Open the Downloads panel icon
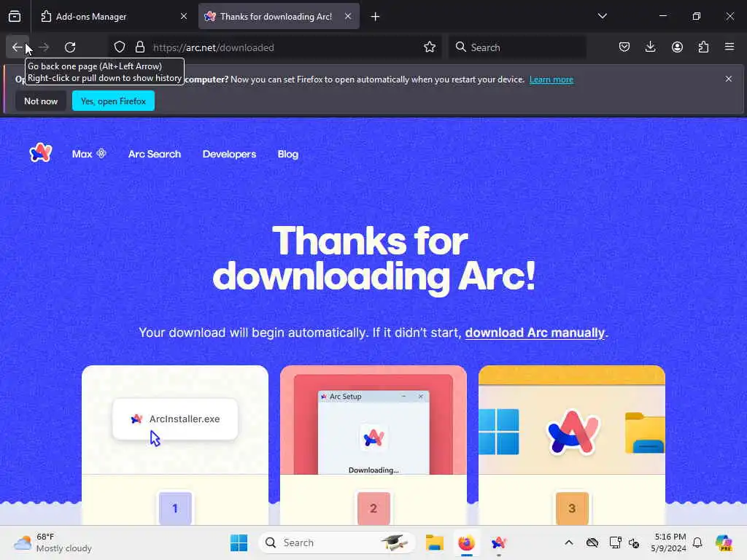 [650, 47]
